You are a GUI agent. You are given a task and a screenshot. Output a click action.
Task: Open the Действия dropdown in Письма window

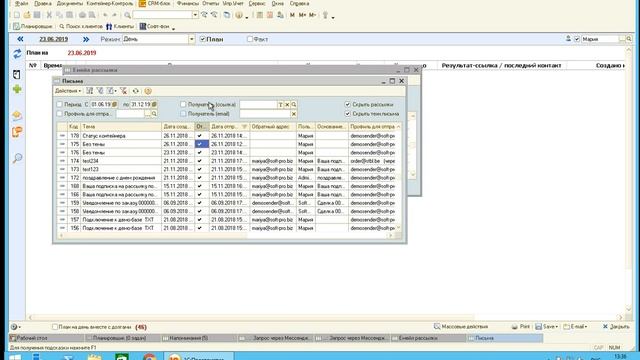(68, 91)
